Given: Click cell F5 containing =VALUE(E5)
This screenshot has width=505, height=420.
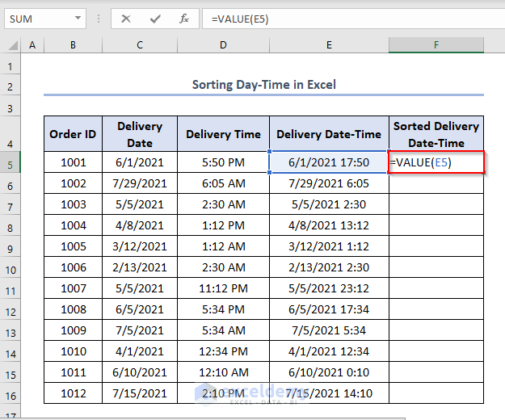Looking at the screenshot, I should point(436,162).
